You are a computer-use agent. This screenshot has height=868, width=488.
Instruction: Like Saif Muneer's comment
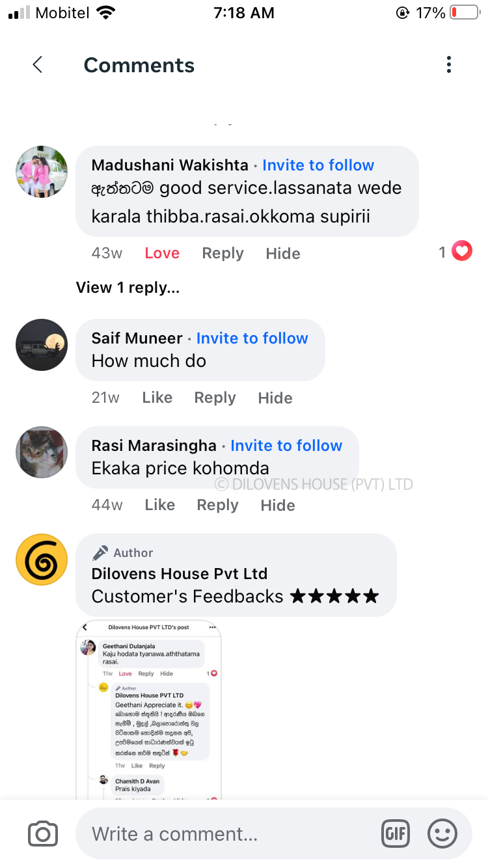pyautogui.click(x=157, y=398)
